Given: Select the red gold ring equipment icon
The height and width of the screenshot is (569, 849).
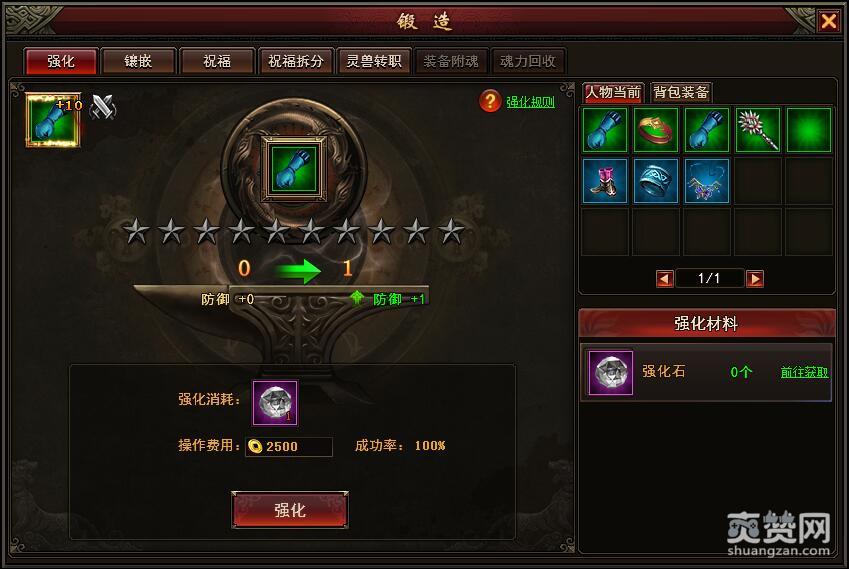Looking at the screenshot, I should [656, 130].
